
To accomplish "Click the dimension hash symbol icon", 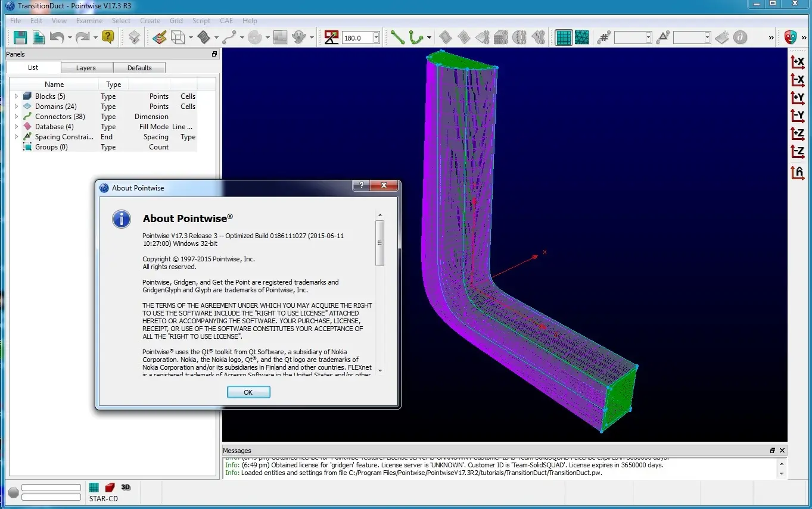I will (604, 38).
